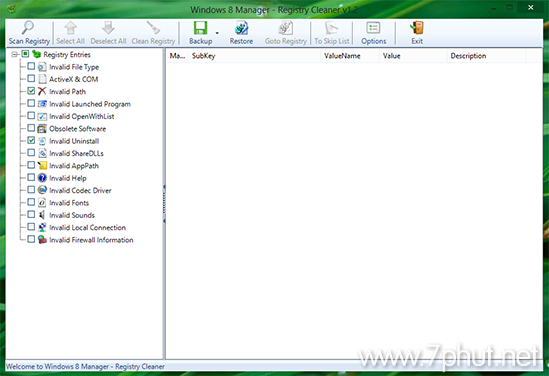
Task: Enable the Invalid File Type checkbox
Action: [31, 66]
